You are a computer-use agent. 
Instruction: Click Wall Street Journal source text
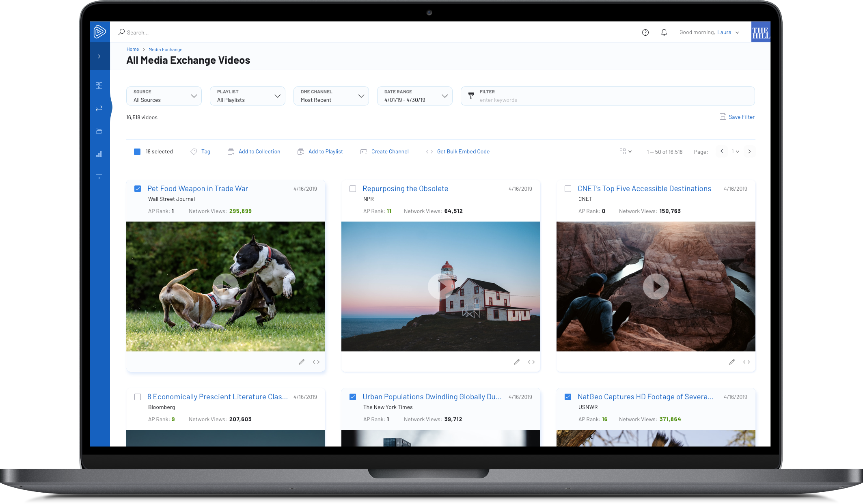[171, 199]
